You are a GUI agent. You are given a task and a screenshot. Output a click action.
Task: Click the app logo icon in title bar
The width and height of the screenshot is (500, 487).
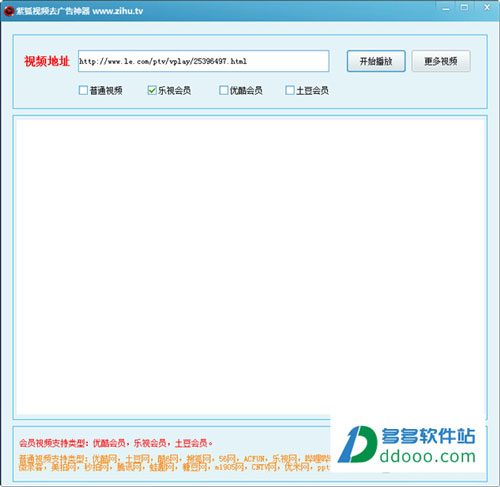pos(8,11)
